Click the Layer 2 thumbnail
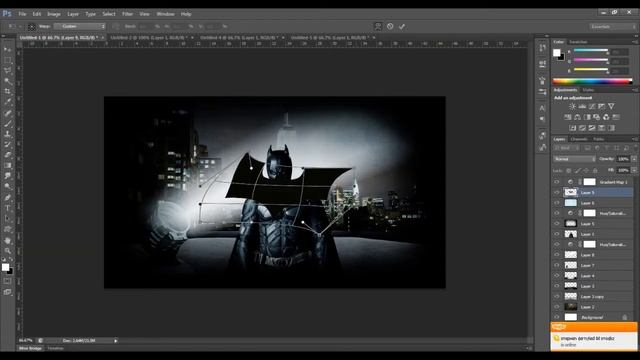Viewport: 640px width, 360px height. point(570,307)
